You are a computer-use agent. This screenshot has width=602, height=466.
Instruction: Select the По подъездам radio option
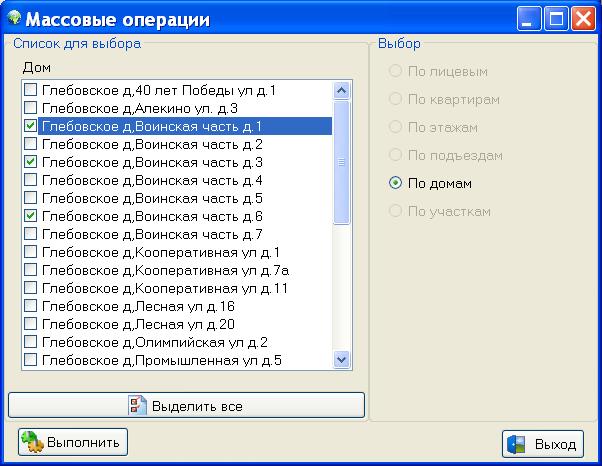point(395,155)
